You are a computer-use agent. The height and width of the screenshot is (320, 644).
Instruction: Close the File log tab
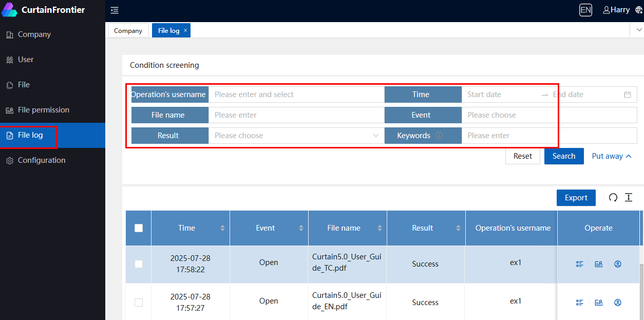[185, 30]
